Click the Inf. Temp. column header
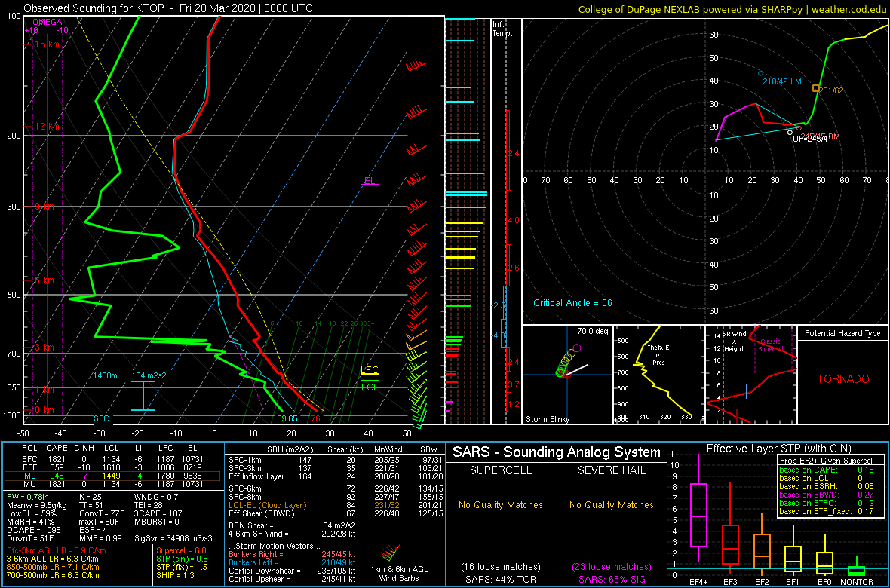Screen dimensions: 890x588 (x=503, y=29)
